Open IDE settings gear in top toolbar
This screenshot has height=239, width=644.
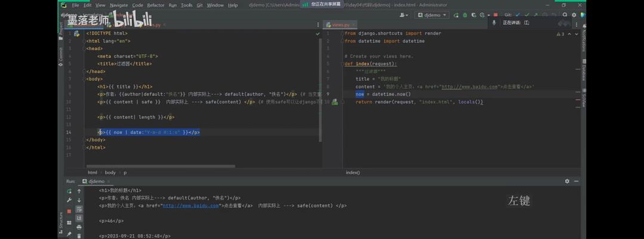pyautogui.click(x=575, y=15)
